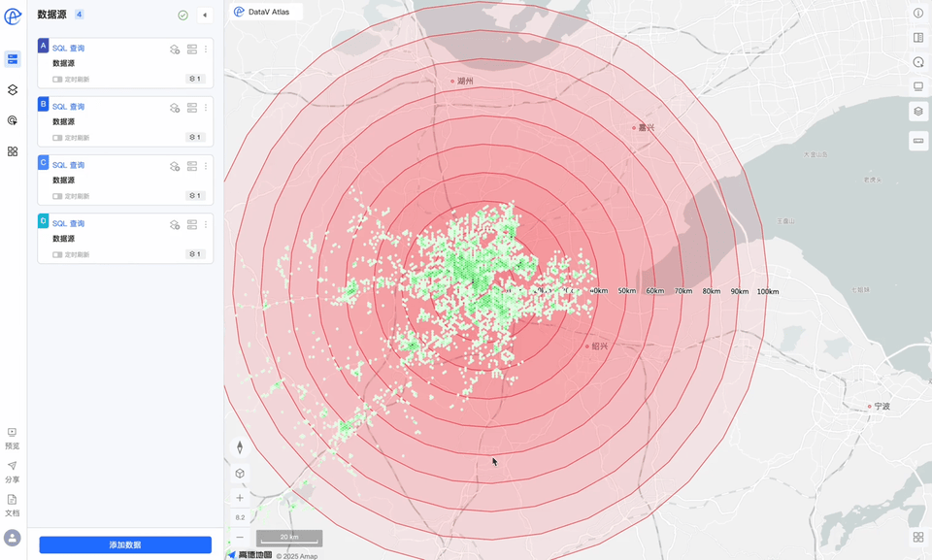The width and height of the screenshot is (932, 560).
Task: Add layer from data source C
Action: point(175,166)
